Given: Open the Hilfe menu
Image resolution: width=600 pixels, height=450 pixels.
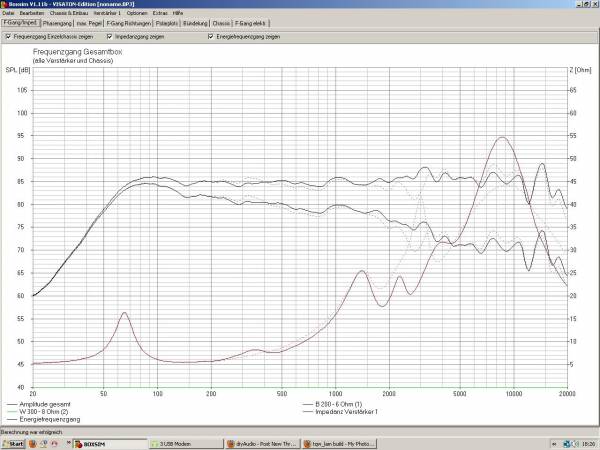Looking at the screenshot, I should (x=178, y=13).
